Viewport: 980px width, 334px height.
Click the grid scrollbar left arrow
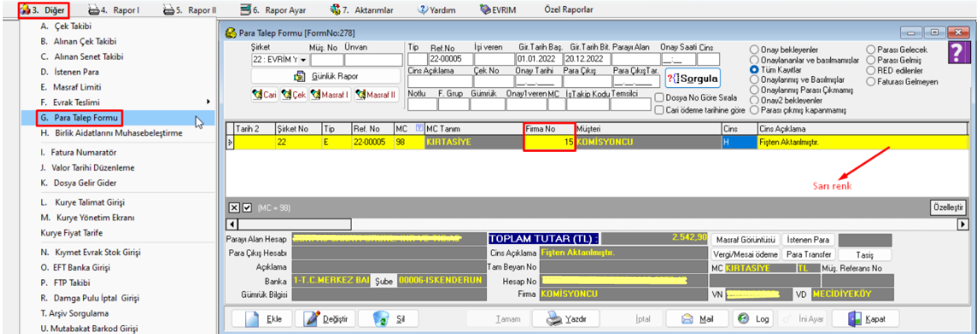pyautogui.click(x=231, y=224)
